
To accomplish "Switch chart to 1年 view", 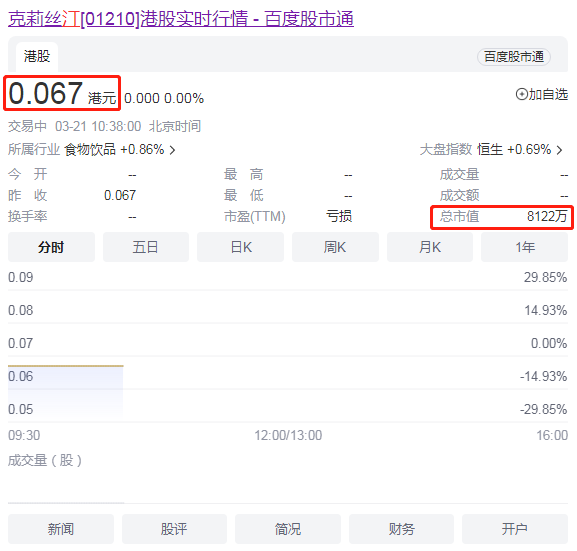I will pyautogui.click(x=524, y=247).
